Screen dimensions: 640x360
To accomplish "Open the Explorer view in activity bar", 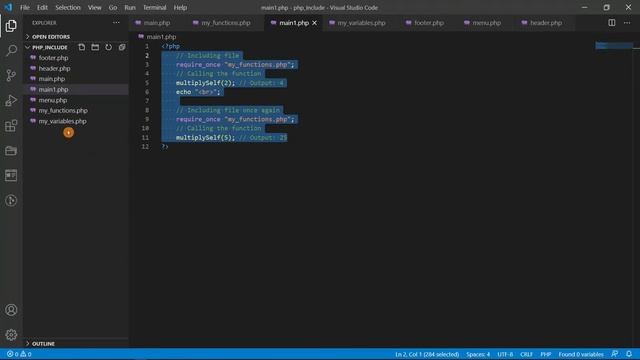I will tap(11, 26).
